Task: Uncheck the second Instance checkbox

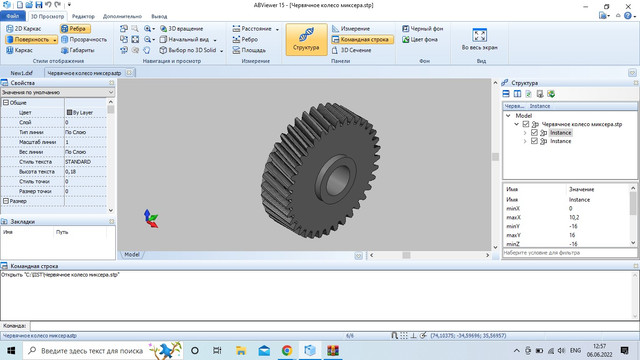Action: [x=534, y=141]
